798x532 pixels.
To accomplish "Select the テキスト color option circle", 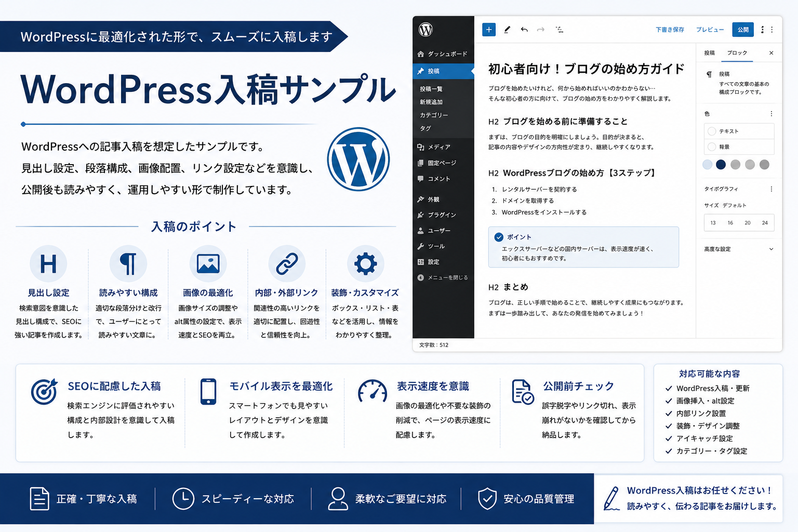I will pos(712,131).
